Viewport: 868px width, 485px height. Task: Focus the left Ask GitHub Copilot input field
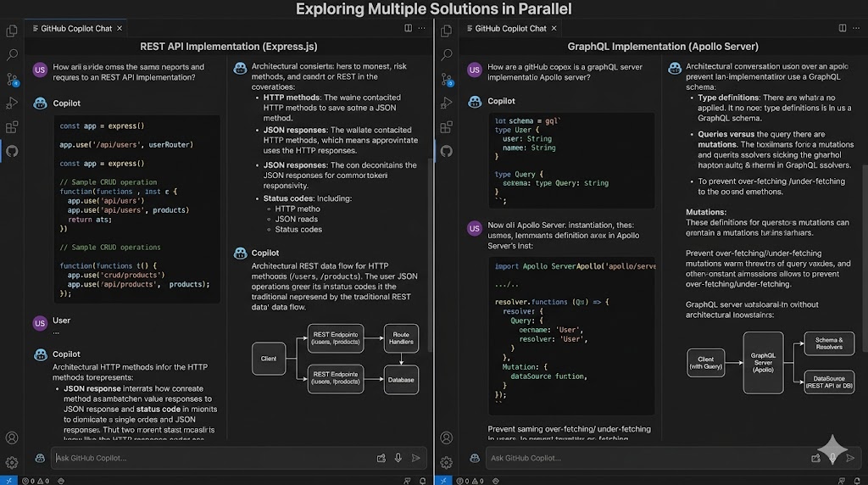click(212, 458)
